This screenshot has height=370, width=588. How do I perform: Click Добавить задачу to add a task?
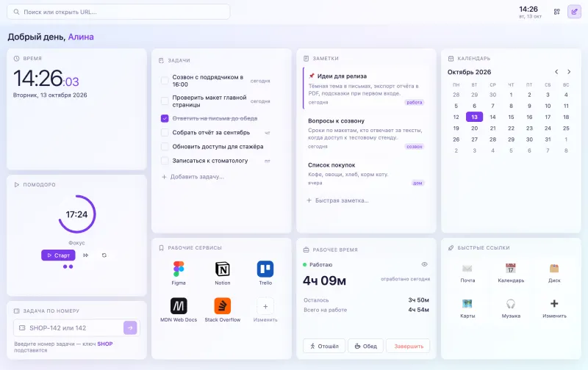(193, 177)
